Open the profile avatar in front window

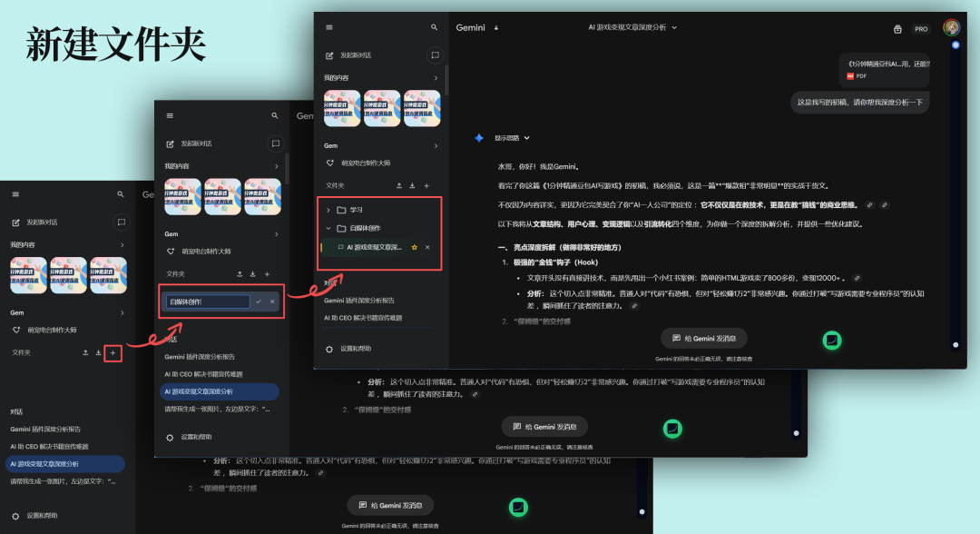point(951,27)
